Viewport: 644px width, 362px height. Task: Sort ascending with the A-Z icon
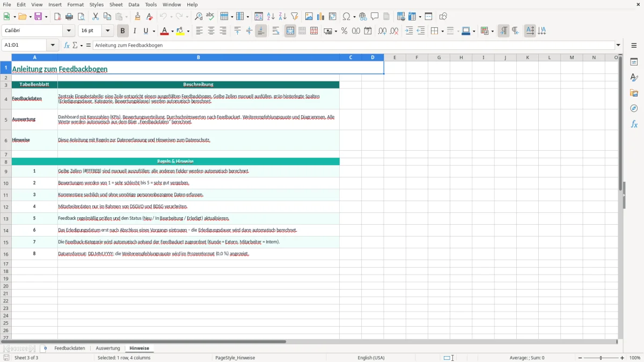270,17
